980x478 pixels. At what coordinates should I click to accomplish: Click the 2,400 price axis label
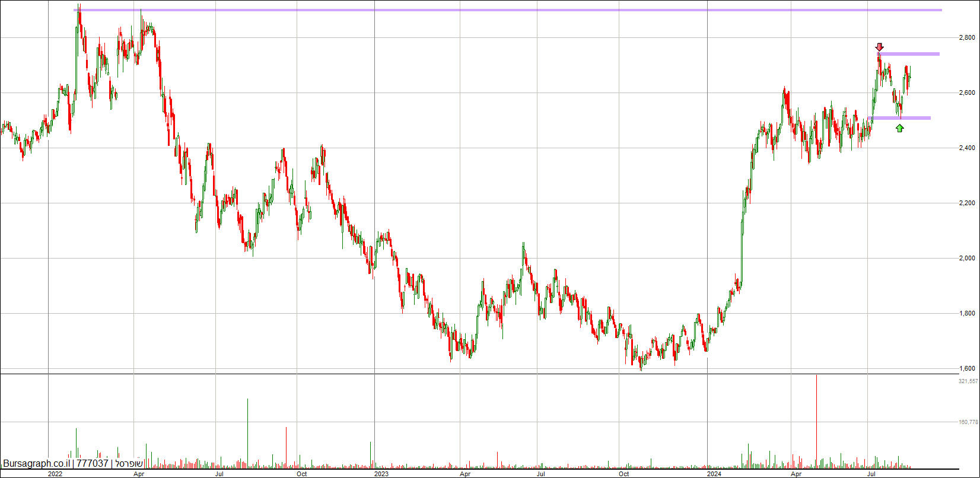967,148
